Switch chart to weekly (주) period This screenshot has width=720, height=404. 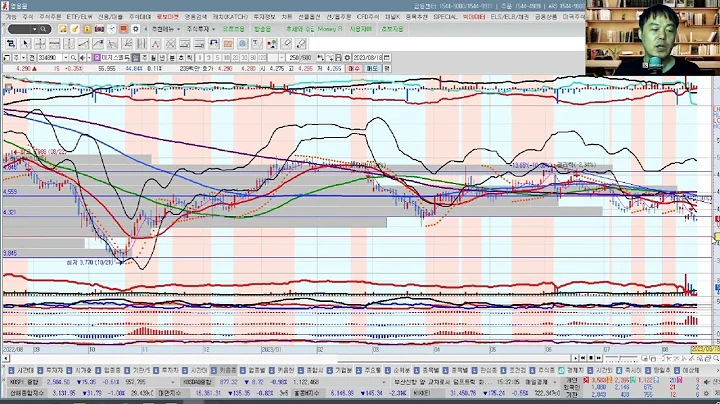click(144, 57)
